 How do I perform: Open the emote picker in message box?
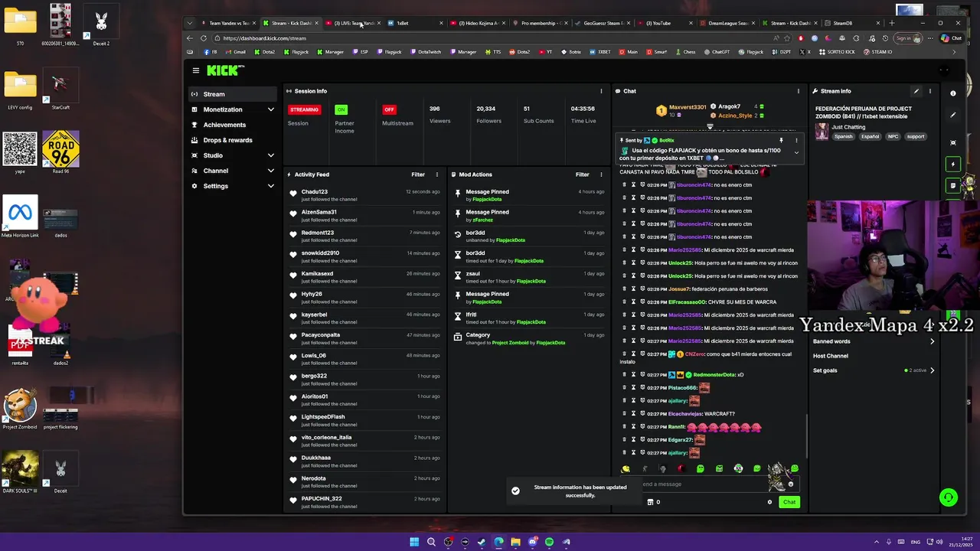tap(791, 484)
